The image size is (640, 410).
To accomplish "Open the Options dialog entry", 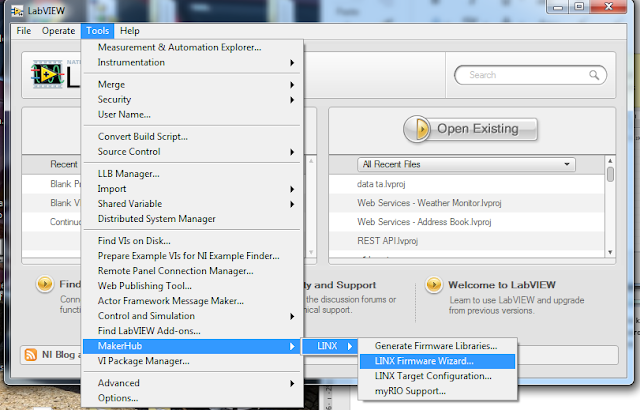I will pyautogui.click(x=192, y=398).
